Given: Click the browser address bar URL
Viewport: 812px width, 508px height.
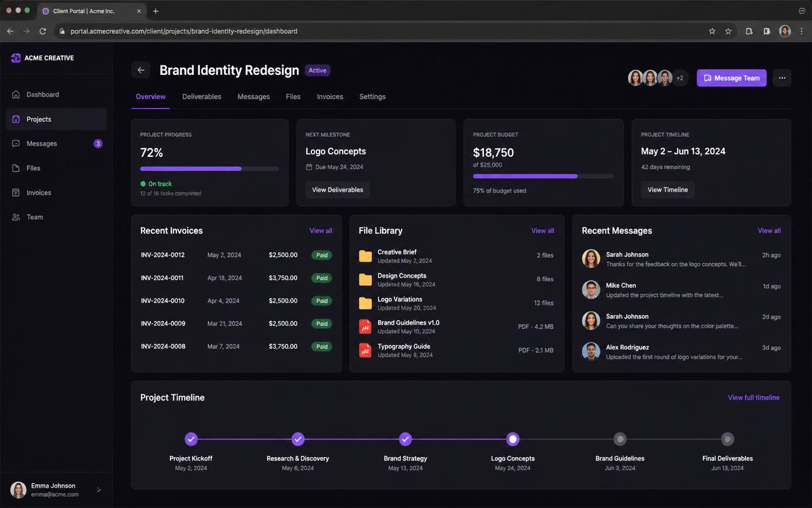Looking at the screenshot, I should click(184, 31).
